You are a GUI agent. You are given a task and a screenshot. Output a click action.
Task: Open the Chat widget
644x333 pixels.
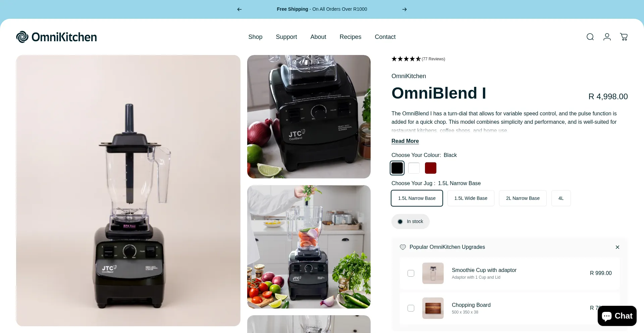click(x=617, y=316)
